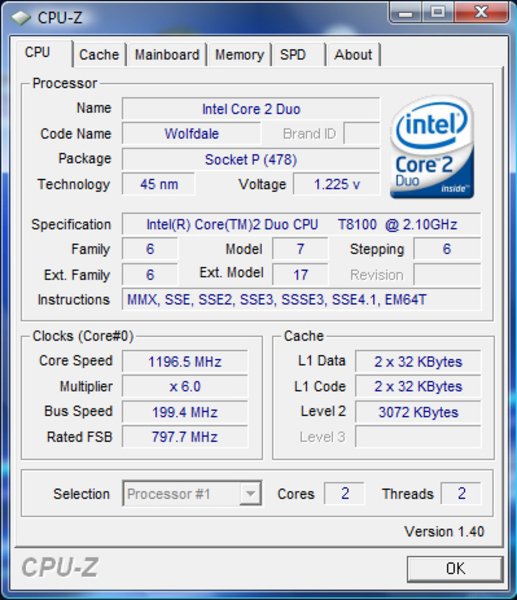Click the Intel Core 2 Duo logo
517x600 pixels.
tap(432, 147)
